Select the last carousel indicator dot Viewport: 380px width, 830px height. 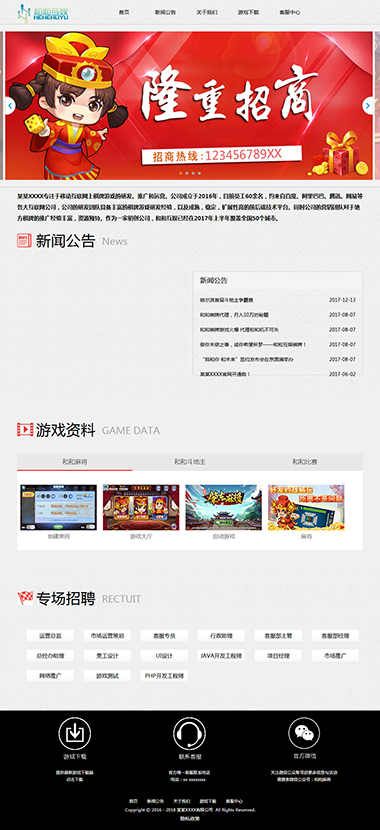200,173
